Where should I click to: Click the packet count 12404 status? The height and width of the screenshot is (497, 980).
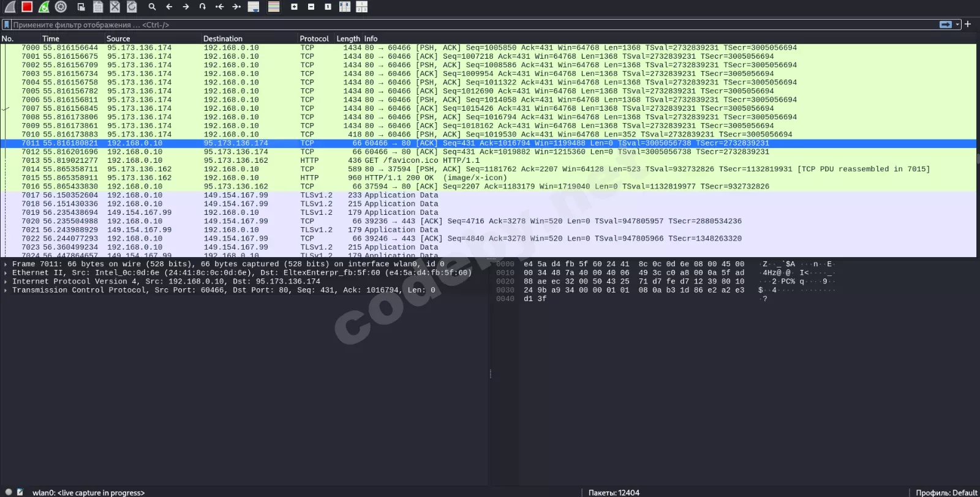(614, 493)
